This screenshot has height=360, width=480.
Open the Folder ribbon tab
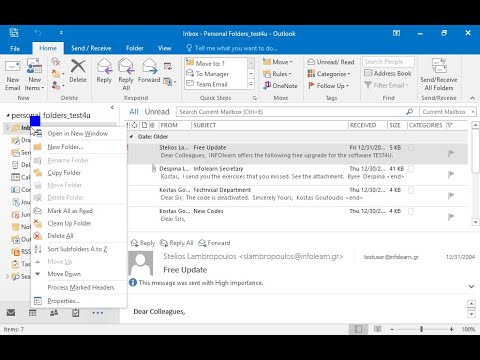click(135, 48)
